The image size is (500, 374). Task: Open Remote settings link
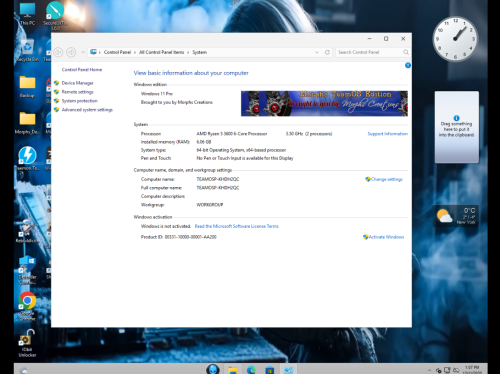(77, 92)
